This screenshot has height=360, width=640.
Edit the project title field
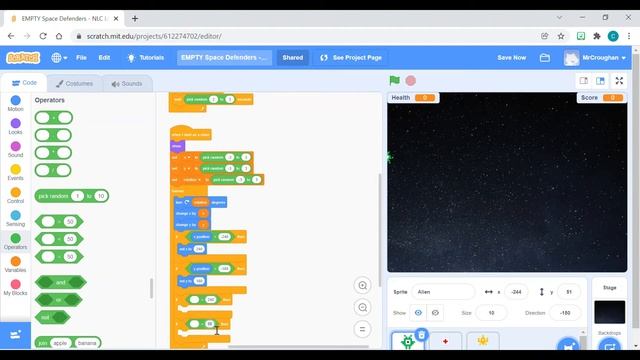224,58
